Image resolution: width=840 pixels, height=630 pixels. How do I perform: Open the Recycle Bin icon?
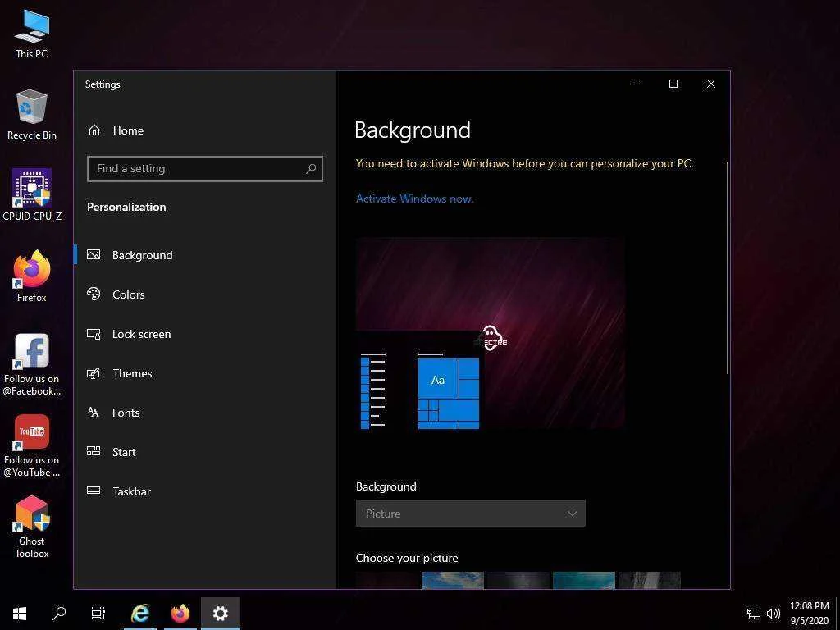(32, 114)
